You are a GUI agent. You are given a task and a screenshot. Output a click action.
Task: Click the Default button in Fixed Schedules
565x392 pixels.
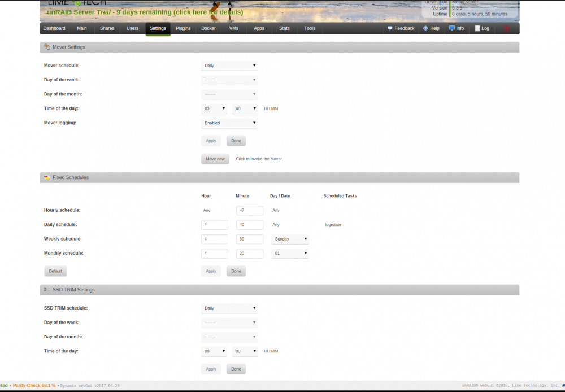pos(55,271)
